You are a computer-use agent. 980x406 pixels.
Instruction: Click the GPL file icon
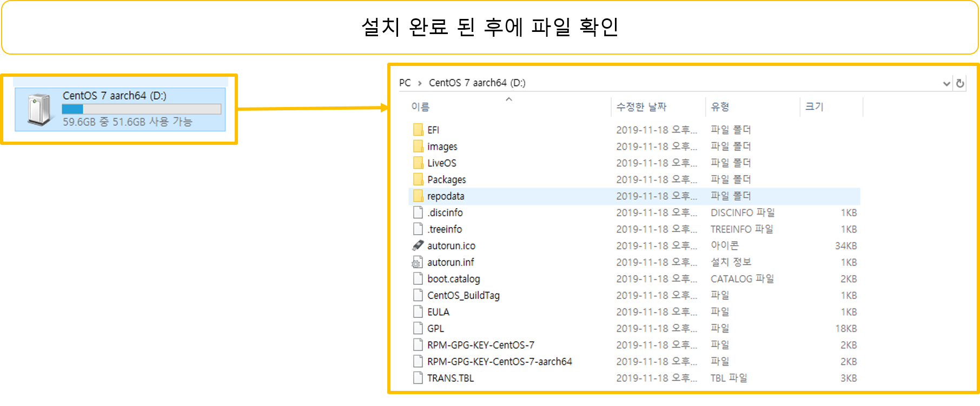418,328
